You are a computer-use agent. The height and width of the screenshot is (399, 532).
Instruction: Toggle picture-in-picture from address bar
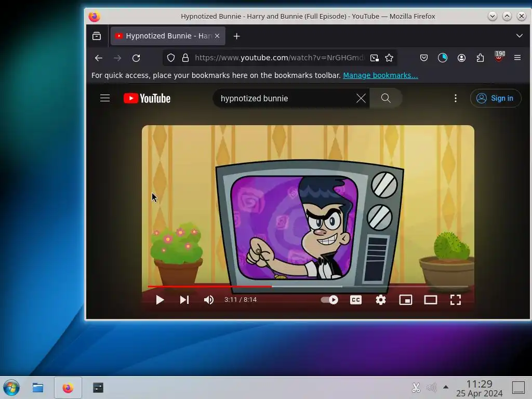(374, 58)
